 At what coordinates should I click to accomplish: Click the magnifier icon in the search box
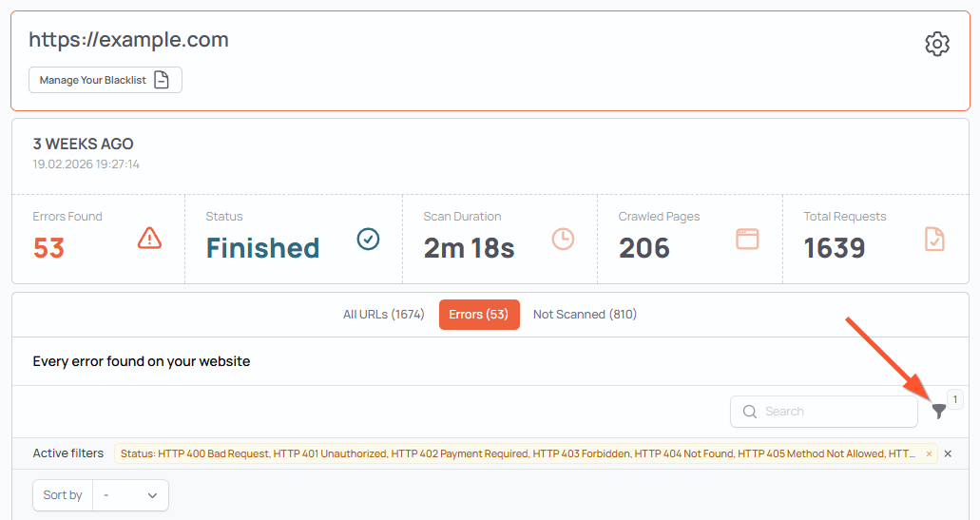750,412
